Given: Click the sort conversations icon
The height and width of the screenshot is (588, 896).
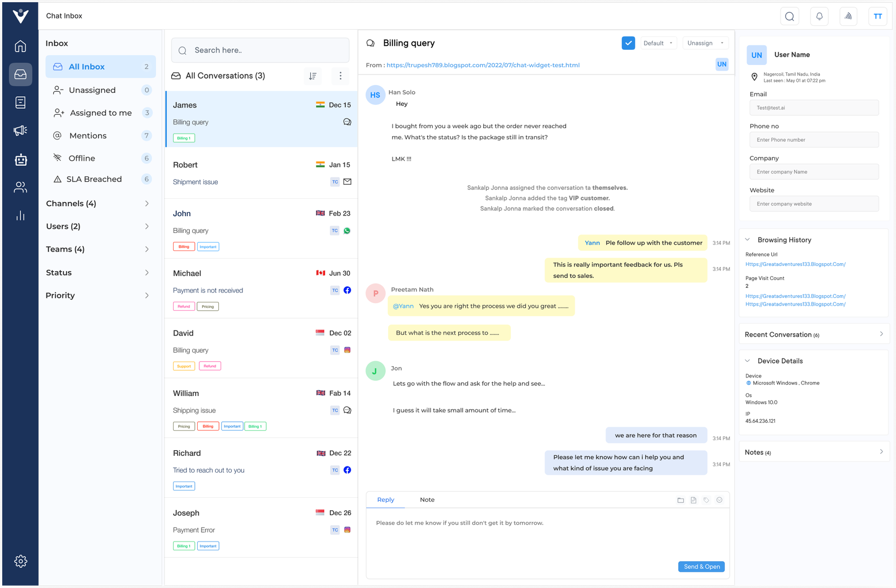Looking at the screenshot, I should (x=312, y=76).
